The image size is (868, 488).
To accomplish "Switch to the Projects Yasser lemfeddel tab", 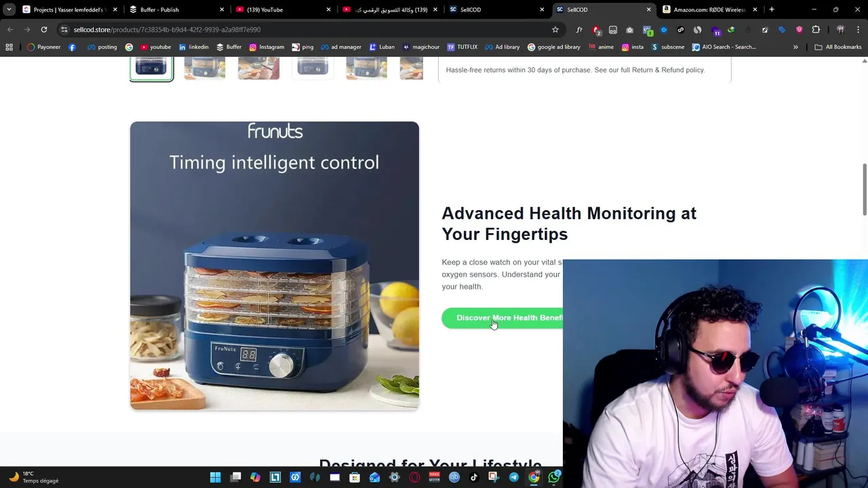I will click(69, 9).
